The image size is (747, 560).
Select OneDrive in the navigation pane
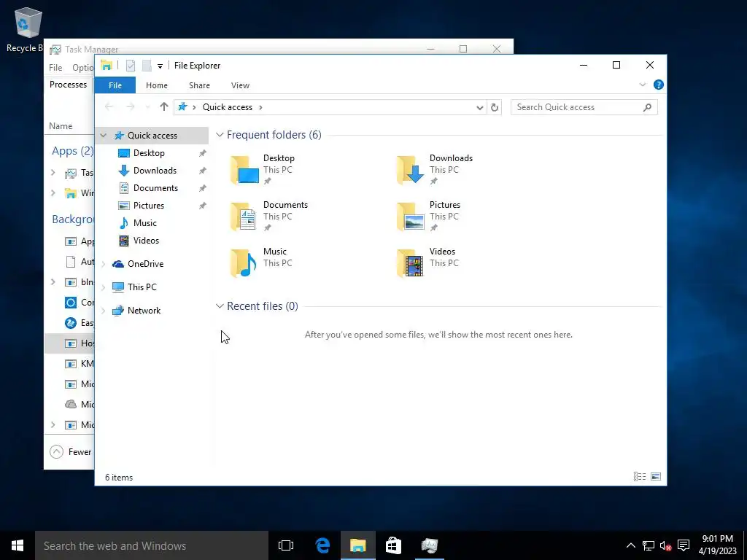145,264
